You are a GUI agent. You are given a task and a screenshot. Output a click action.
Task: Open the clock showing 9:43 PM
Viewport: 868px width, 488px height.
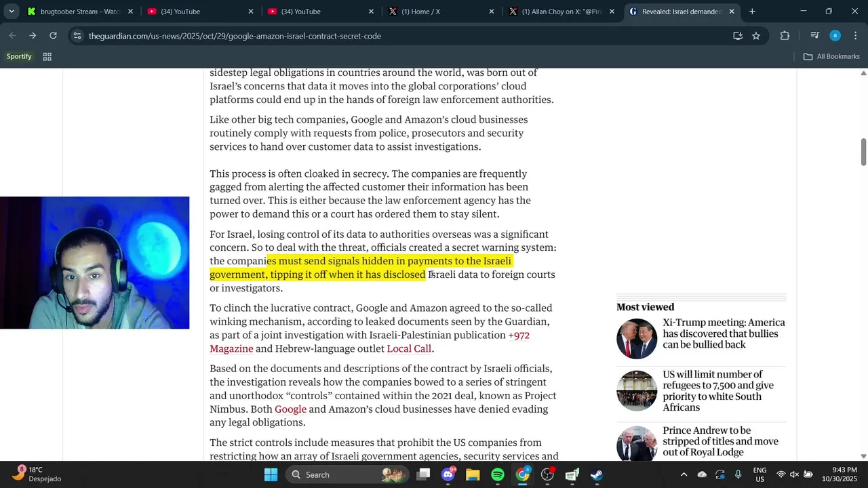click(x=840, y=474)
